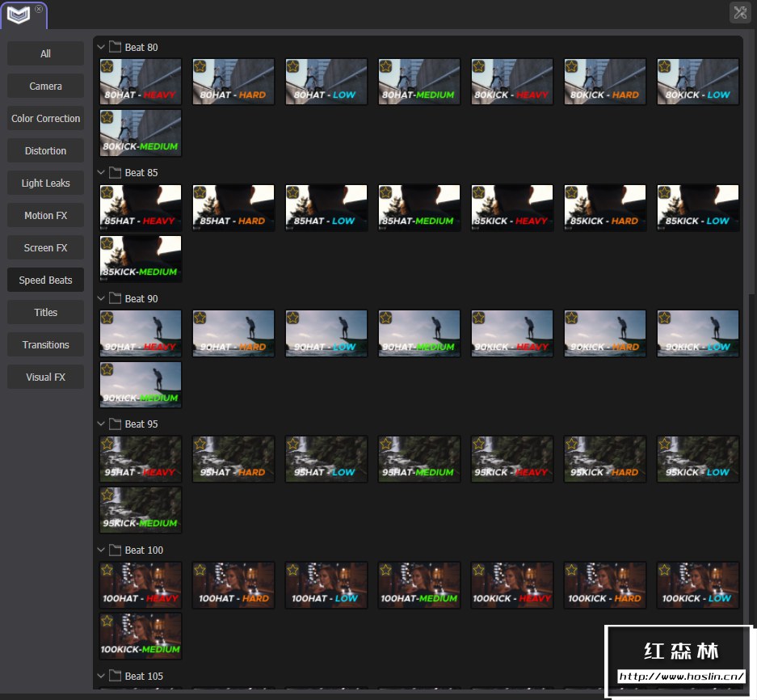Select the 80KICK - HEAVY preset thumbnail

511,82
